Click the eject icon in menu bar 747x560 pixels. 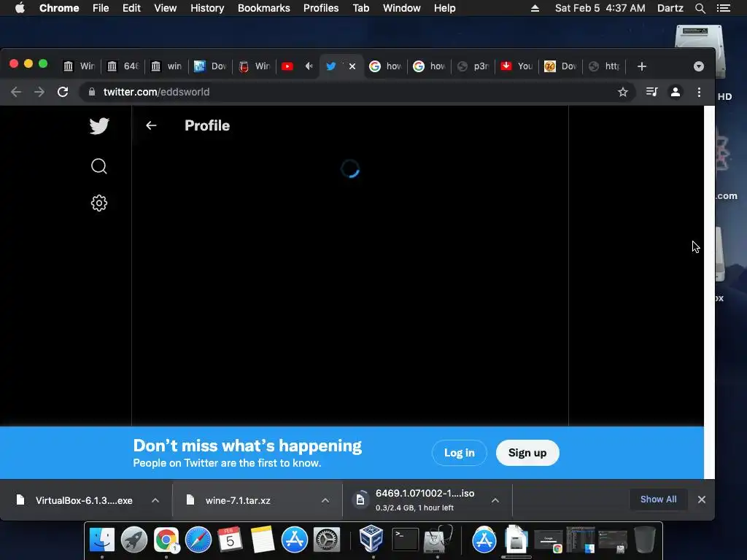(535, 8)
